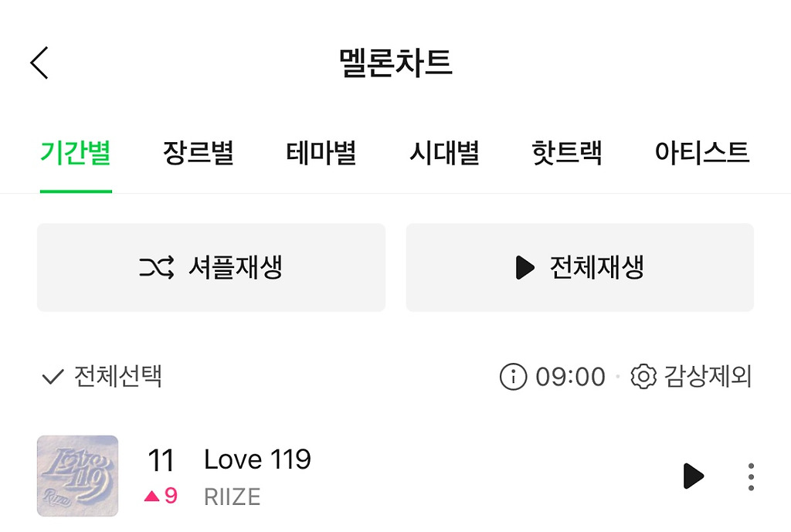Screen dimensions: 791x532
Task: Go back using the arrow icon
Action: 39,63
